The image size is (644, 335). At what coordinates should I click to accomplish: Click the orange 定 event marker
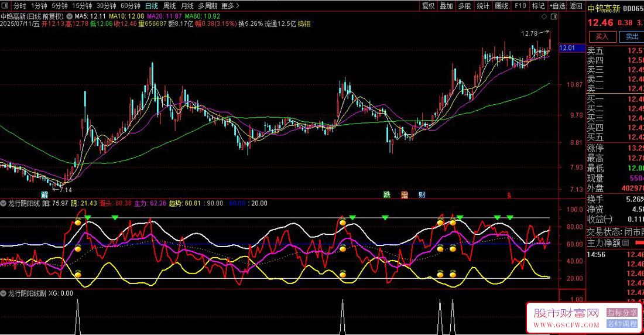pos(405,195)
